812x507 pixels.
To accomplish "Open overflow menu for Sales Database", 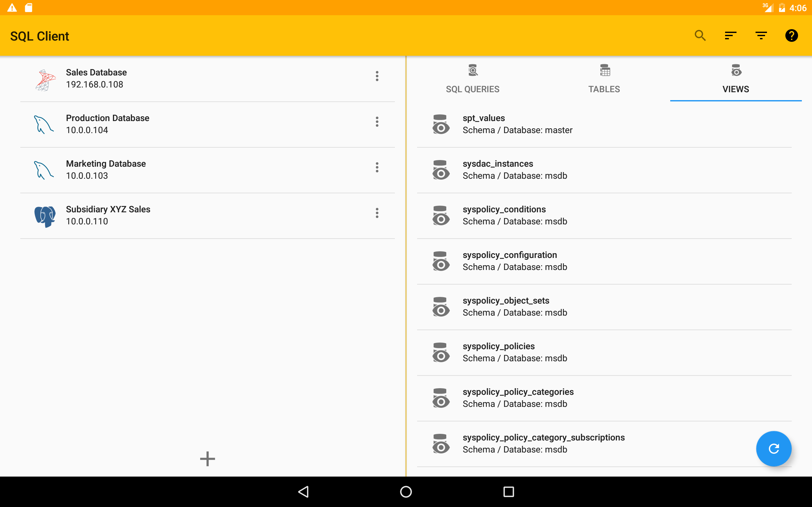I will click(x=377, y=76).
